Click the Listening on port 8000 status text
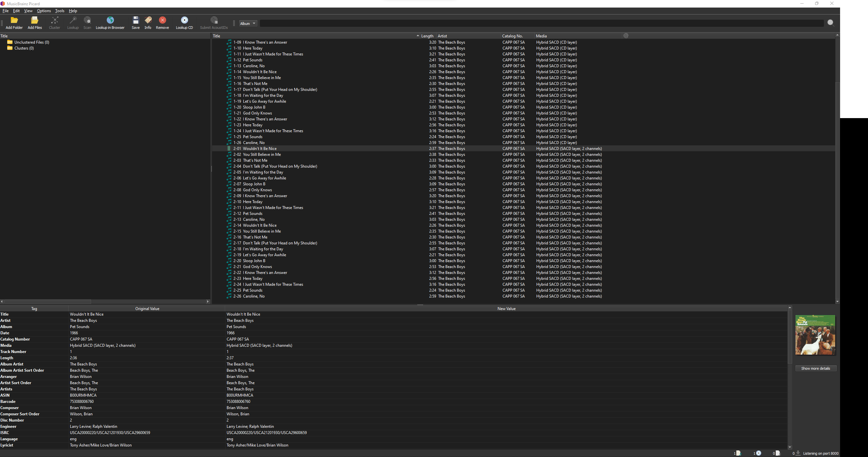This screenshot has width=868, height=457. [820, 453]
